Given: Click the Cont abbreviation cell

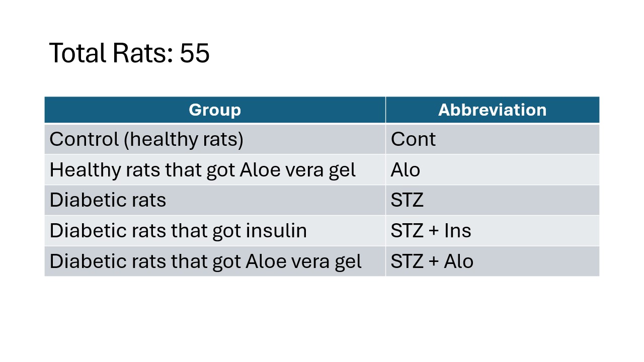Looking at the screenshot, I should click(493, 139).
